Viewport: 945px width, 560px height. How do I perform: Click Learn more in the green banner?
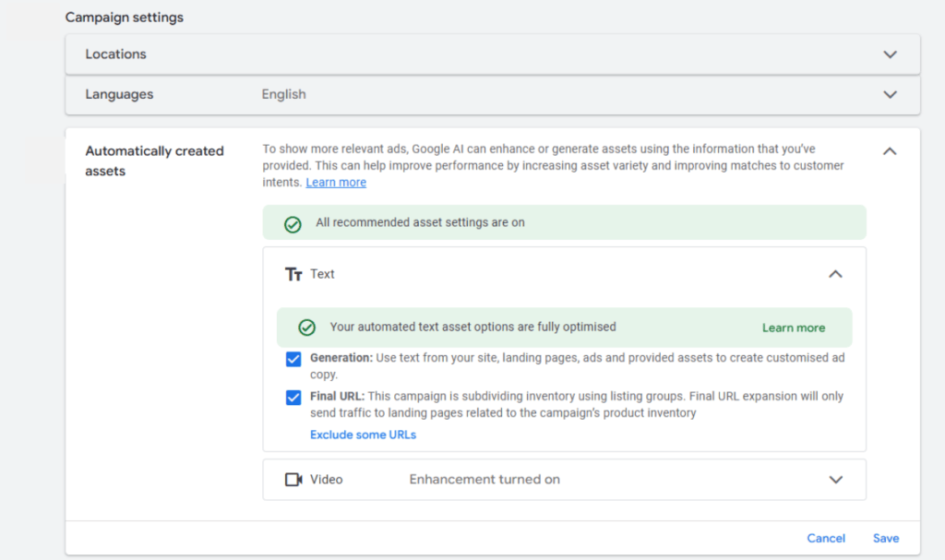[793, 327]
